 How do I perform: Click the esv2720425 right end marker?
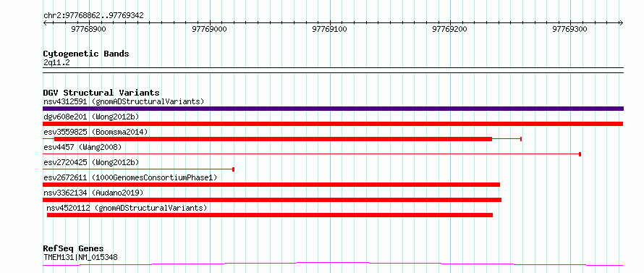(233, 169)
